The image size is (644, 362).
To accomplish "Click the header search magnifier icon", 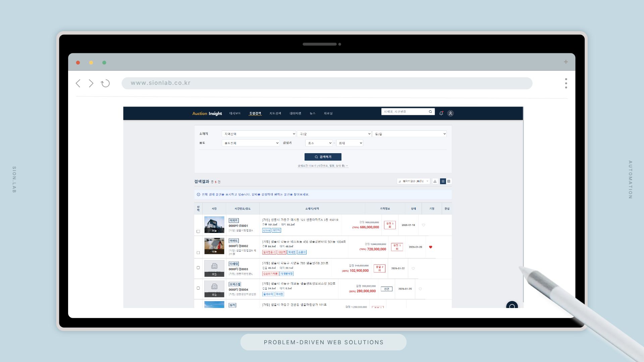I will [430, 112].
